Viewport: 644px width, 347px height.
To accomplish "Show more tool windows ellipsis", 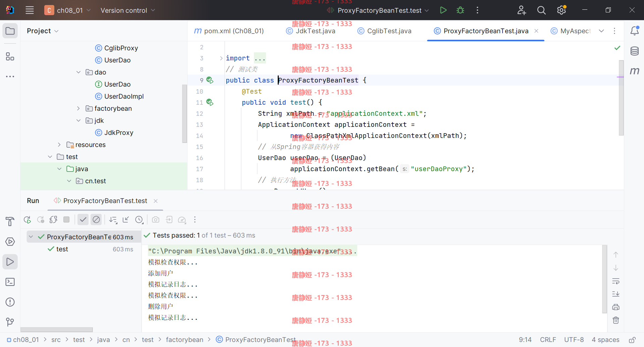I will [x=10, y=77].
